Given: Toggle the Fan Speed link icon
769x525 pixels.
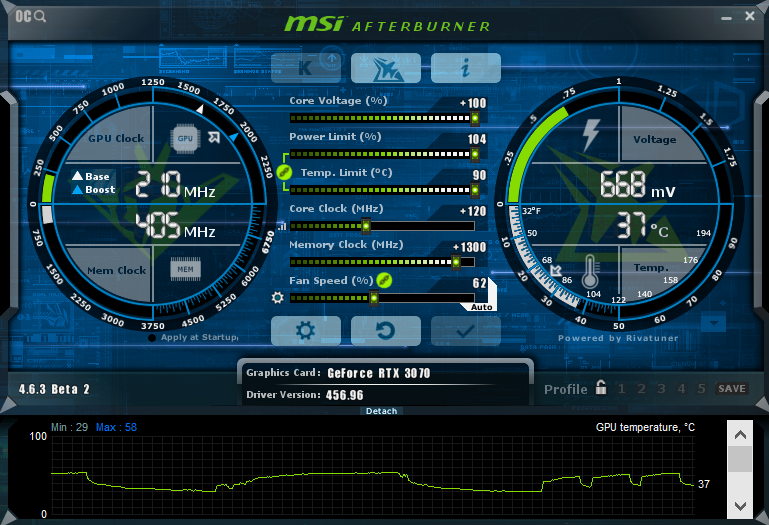Looking at the screenshot, I should pyautogui.click(x=384, y=280).
